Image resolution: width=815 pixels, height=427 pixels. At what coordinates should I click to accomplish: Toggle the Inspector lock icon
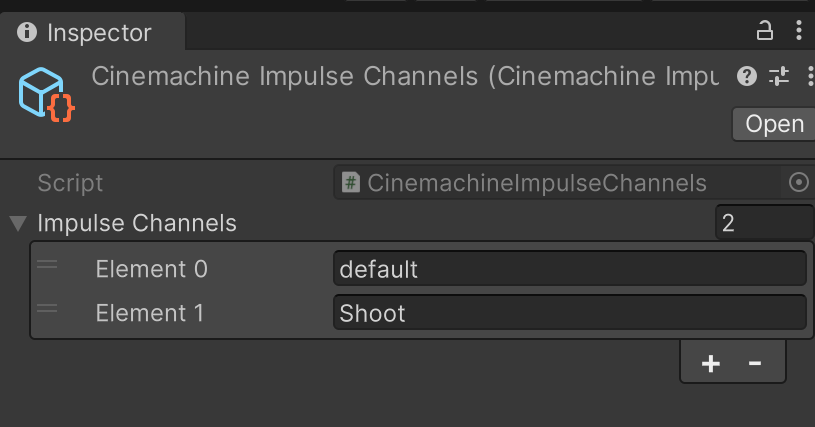765,32
